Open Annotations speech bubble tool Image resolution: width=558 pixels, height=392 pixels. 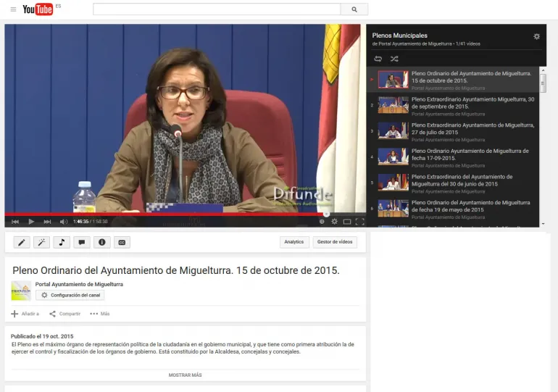click(x=82, y=242)
